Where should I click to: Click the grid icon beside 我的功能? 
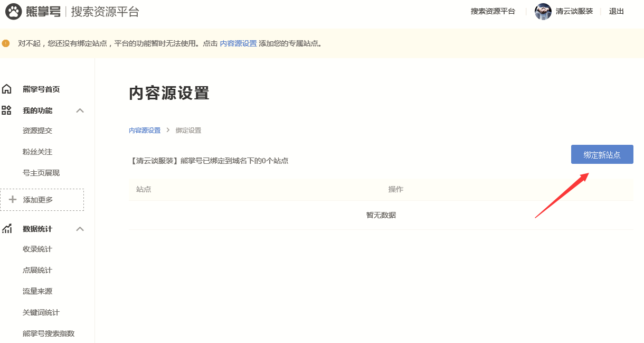point(7,110)
